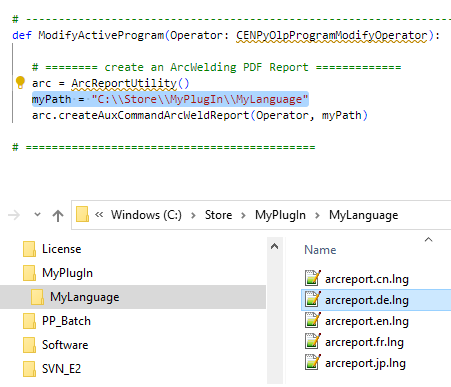451x387 pixels.
Task: Open the recent locations dropdown arrow
Action: pos(37,215)
